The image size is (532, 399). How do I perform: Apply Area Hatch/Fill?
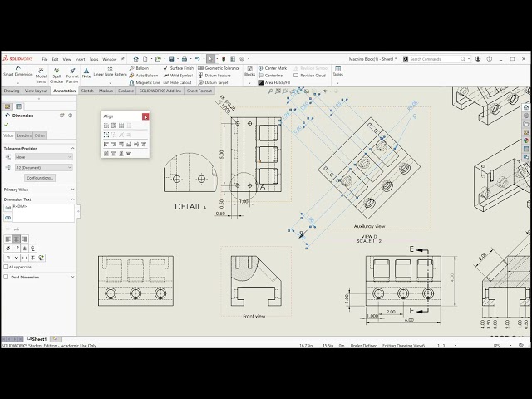(x=273, y=82)
